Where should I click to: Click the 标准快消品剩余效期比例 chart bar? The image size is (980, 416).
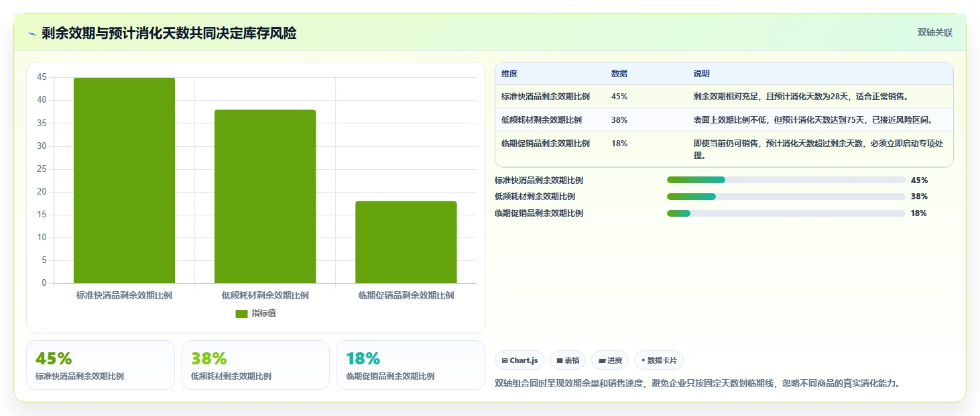tap(124, 180)
